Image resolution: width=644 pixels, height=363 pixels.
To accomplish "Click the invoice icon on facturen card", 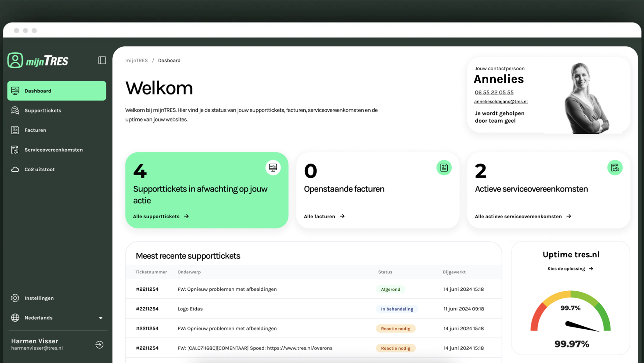I will (444, 168).
